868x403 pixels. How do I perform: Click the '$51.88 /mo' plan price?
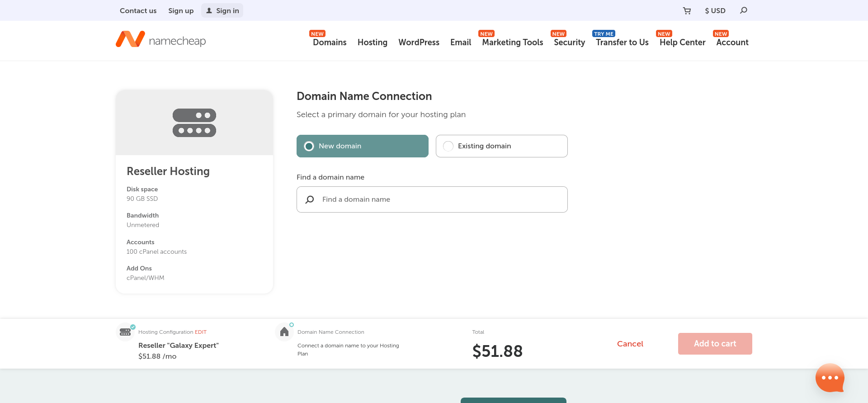(157, 356)
